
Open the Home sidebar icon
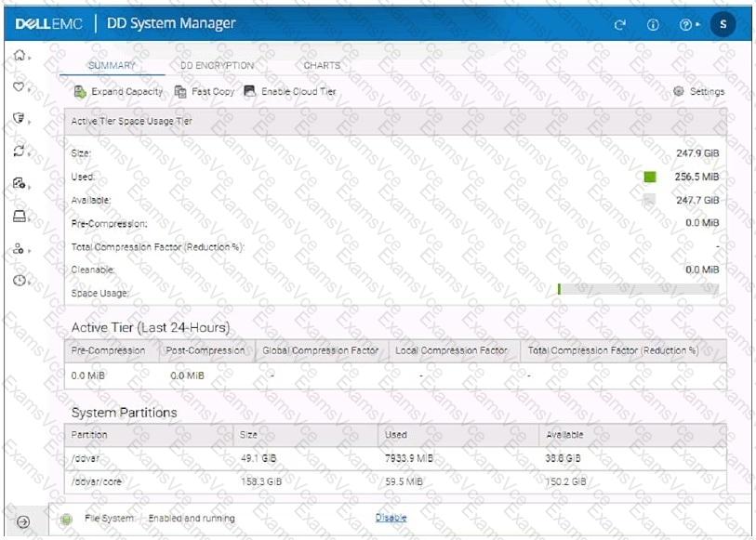point(20,56)
